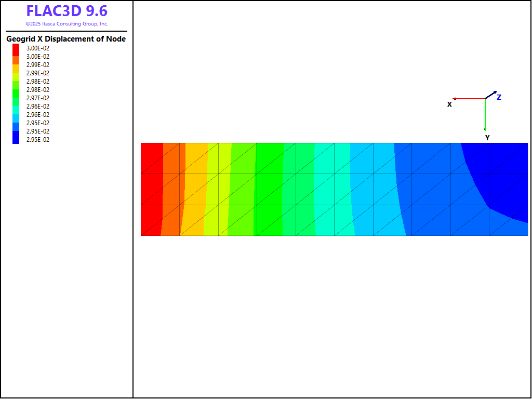Pick the dark blue swatch at legend bottom

16,139
